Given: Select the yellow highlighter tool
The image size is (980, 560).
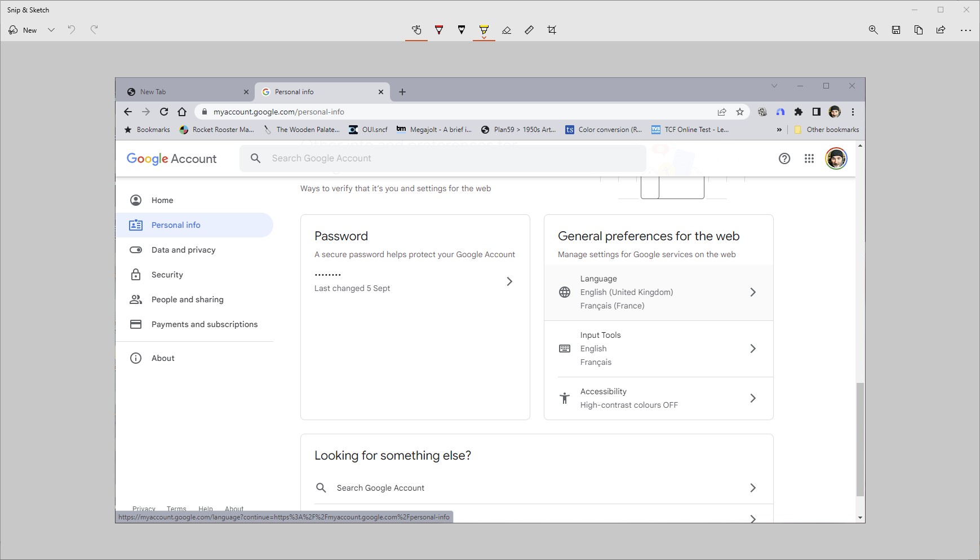Looking at the screenshot, I should point(484,30).
